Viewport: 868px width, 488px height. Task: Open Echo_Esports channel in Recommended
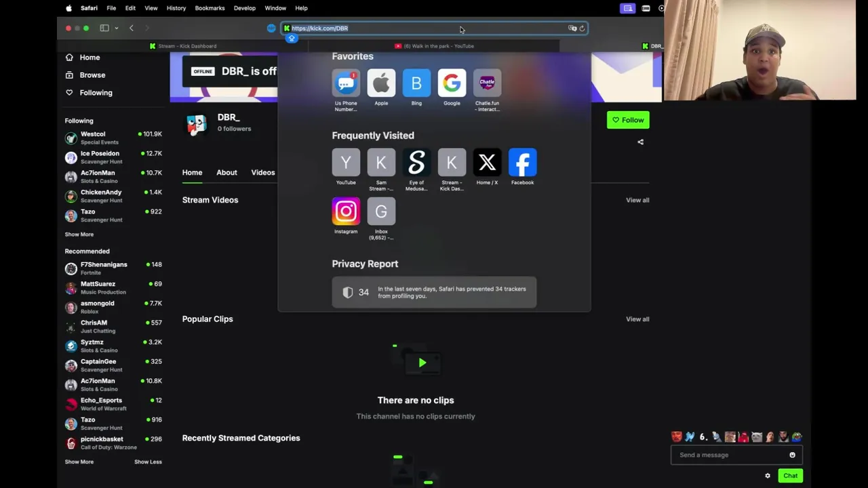point(113,404)
